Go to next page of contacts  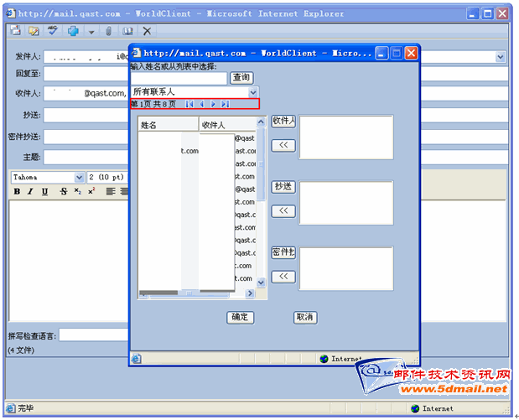pos(213,104)
